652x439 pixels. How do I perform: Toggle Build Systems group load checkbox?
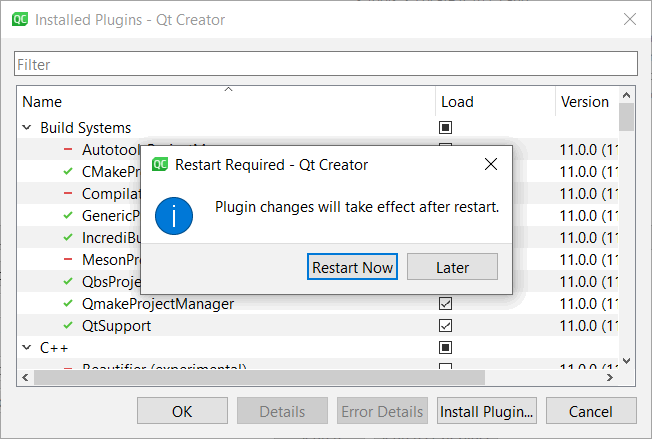pyautogui.click(x=446, y=128)
